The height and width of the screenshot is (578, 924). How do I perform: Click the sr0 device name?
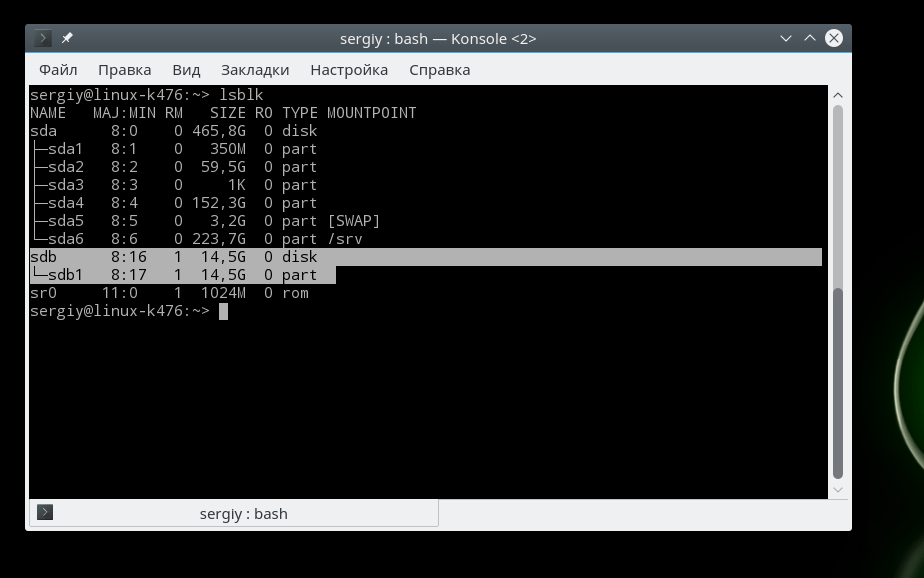(44, 293)
